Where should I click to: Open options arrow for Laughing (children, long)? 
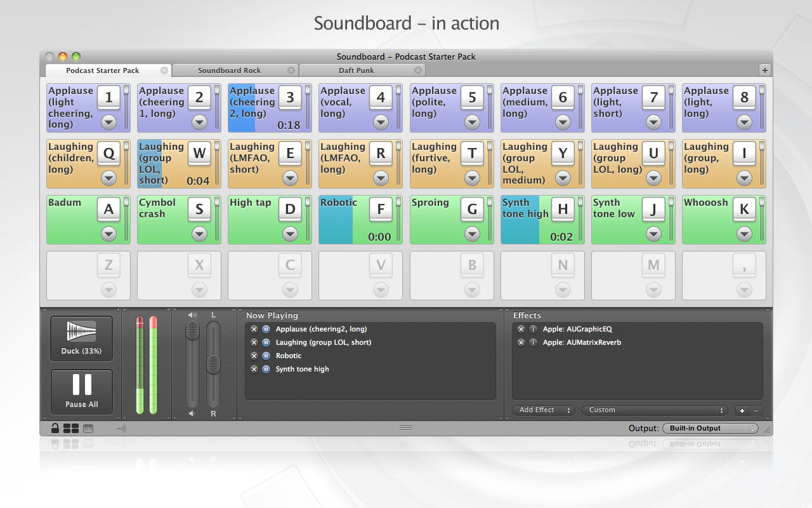(x=108, y=178)
